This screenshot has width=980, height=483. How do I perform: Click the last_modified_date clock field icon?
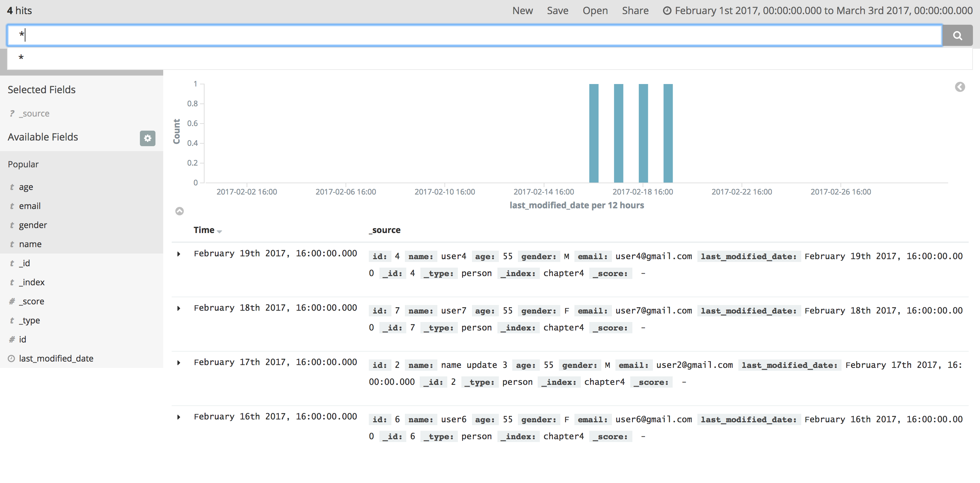point(11,358)
